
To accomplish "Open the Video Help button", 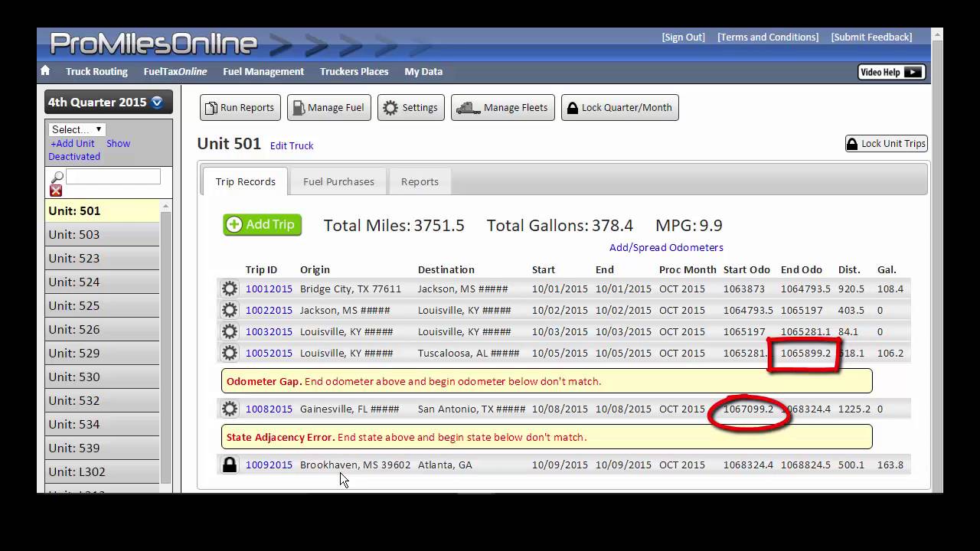I will click(892, 72).
